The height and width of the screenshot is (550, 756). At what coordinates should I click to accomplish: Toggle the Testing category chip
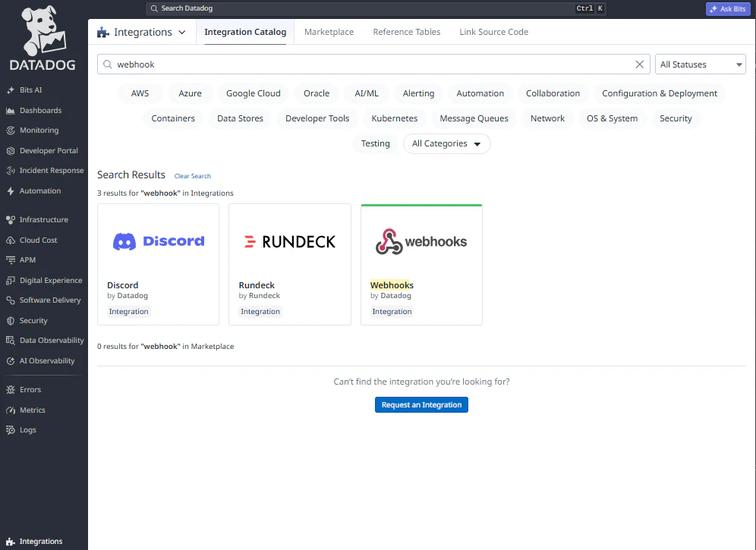(375, 143)
